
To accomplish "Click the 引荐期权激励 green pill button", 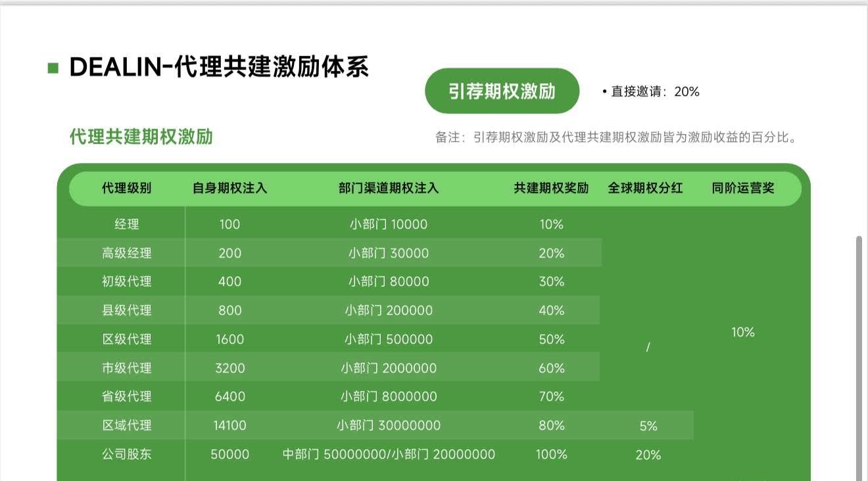I will coord(502,91).
